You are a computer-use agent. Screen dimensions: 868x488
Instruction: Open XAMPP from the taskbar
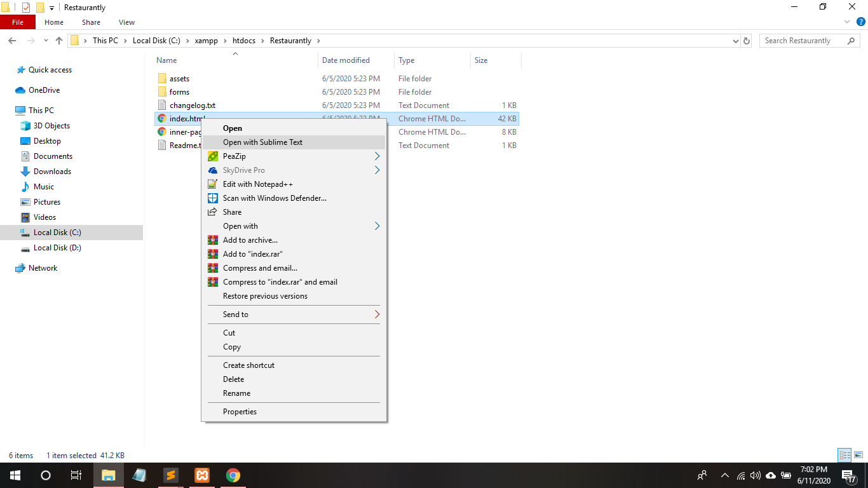202,475
